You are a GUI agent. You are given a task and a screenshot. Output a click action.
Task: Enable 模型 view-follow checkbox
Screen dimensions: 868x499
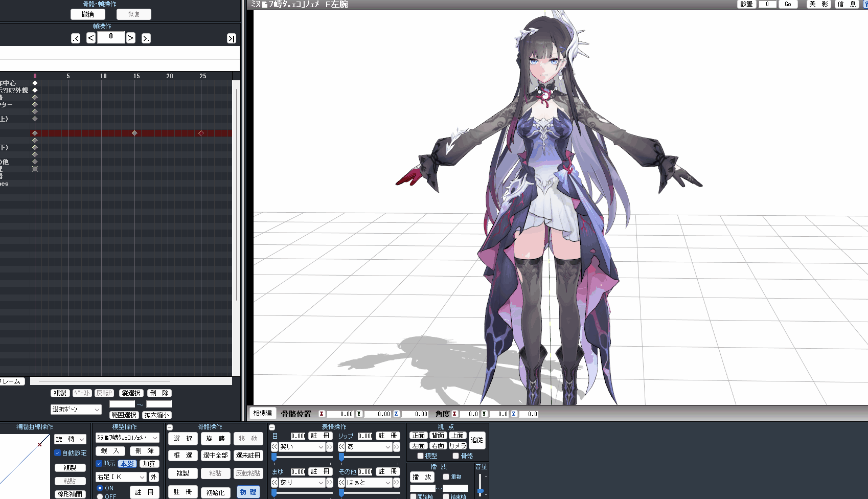(x=420, y=456)
